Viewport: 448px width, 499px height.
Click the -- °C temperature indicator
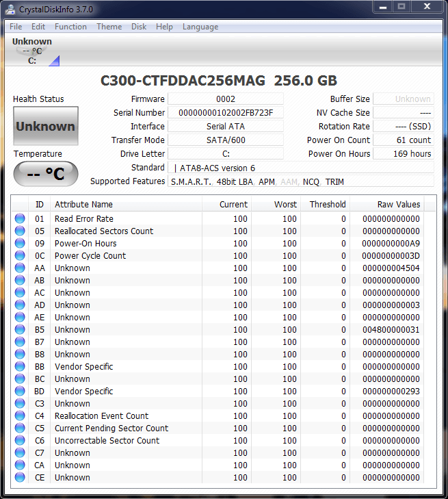[45, 174]
